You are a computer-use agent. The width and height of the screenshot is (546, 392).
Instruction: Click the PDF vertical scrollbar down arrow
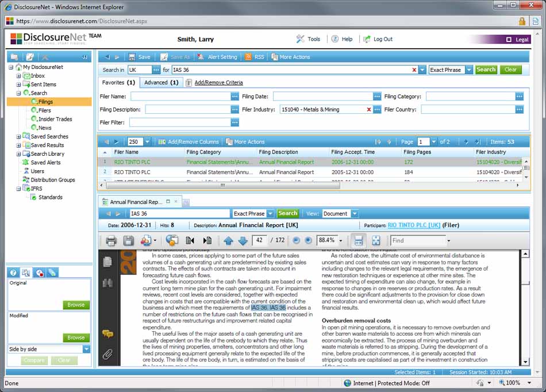pos(525,362)
